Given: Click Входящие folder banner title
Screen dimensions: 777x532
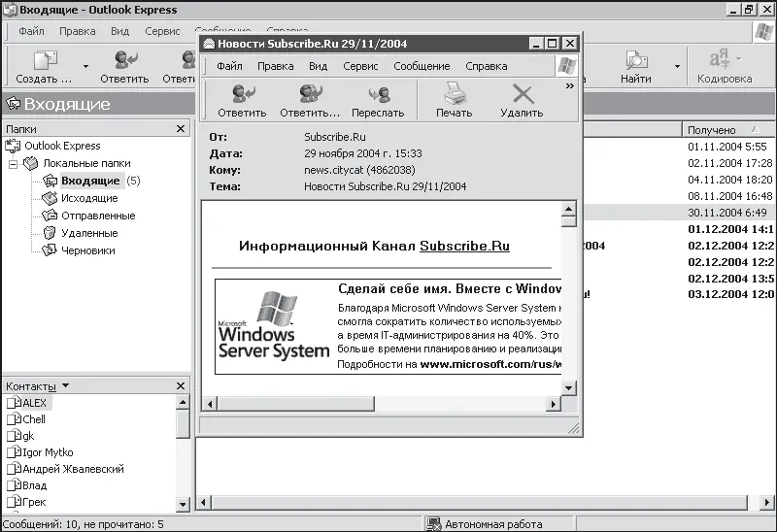Looking at the screenshot, I should 67,104.
